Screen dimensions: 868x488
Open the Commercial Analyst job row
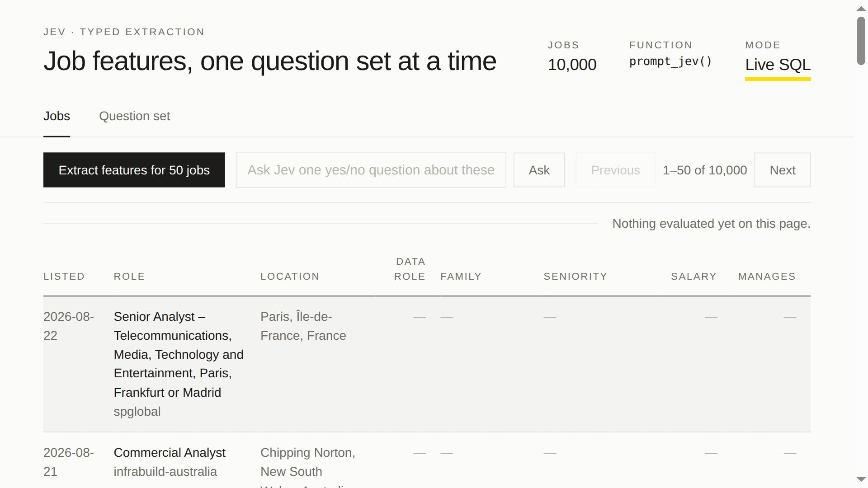pyautogui.click(x=427, y=460)
